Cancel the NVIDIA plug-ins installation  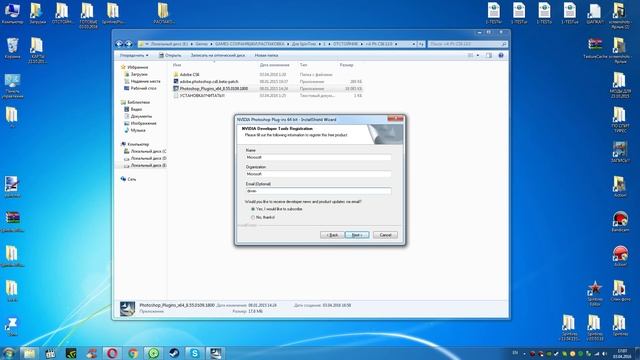coord(385,235)
